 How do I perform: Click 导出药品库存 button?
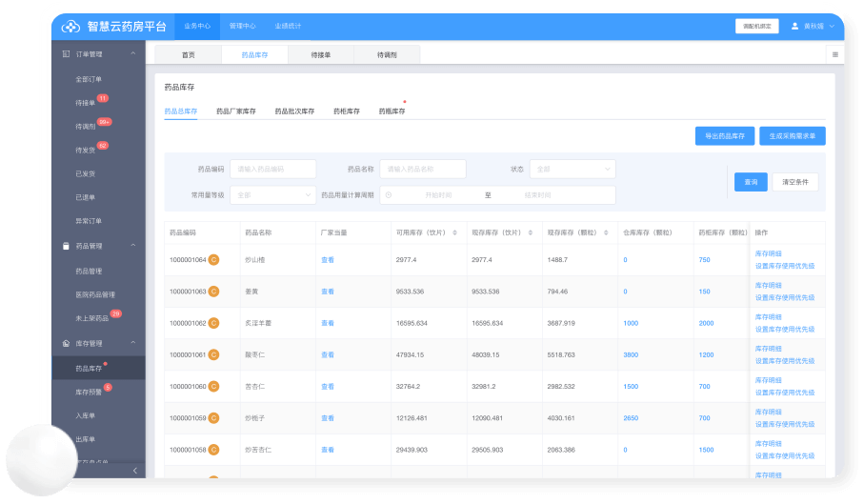(x=725, y=135)
